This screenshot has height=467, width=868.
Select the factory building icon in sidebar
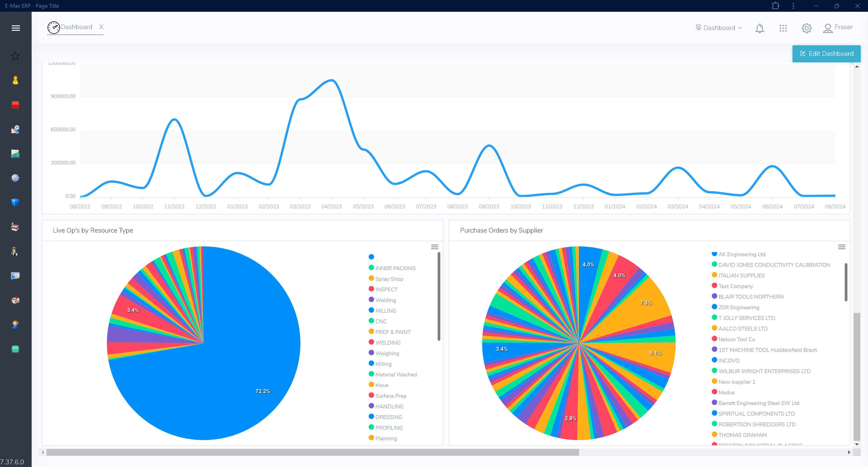[15, 226]
